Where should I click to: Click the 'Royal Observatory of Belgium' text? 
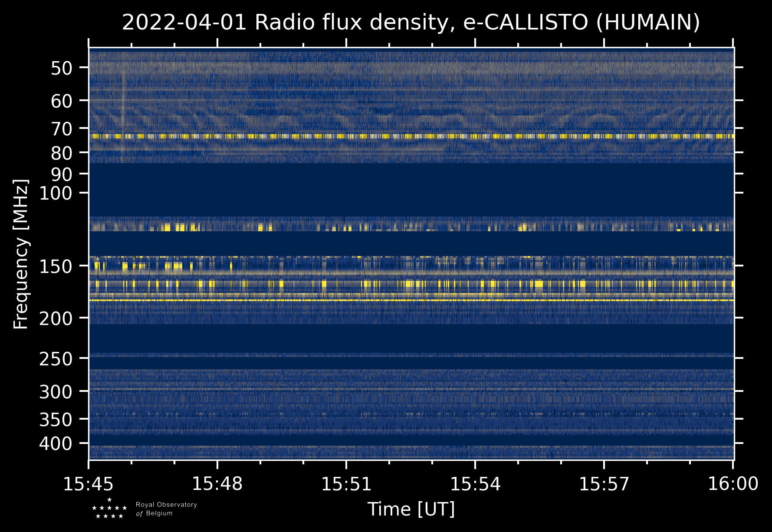coord(166,509)
